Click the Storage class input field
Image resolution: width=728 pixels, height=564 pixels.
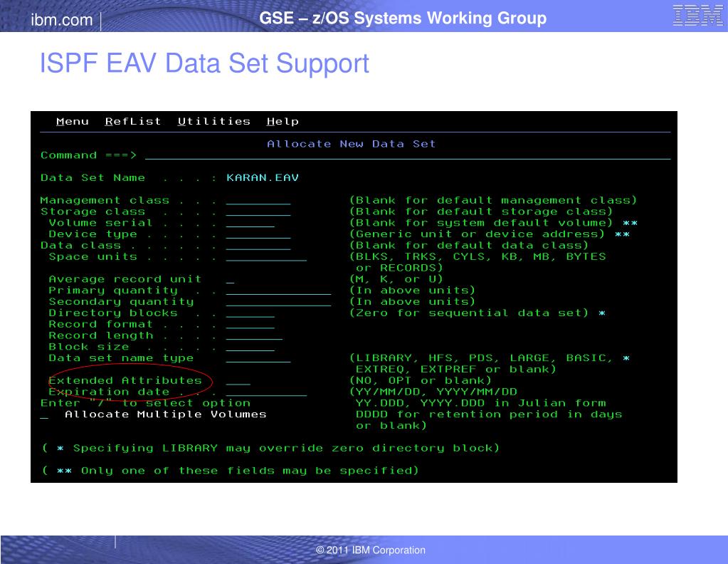point(258,211)
